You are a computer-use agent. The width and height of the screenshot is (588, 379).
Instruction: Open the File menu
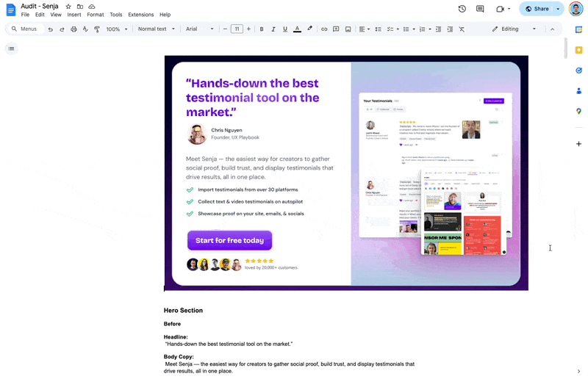(25, 15)
